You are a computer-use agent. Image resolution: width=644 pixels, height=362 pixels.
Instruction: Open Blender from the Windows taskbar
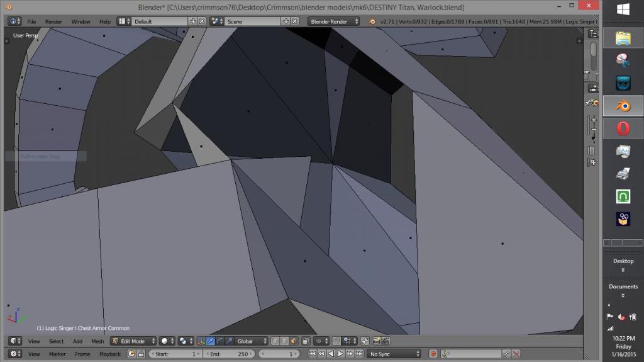click(x=623, y=106)
